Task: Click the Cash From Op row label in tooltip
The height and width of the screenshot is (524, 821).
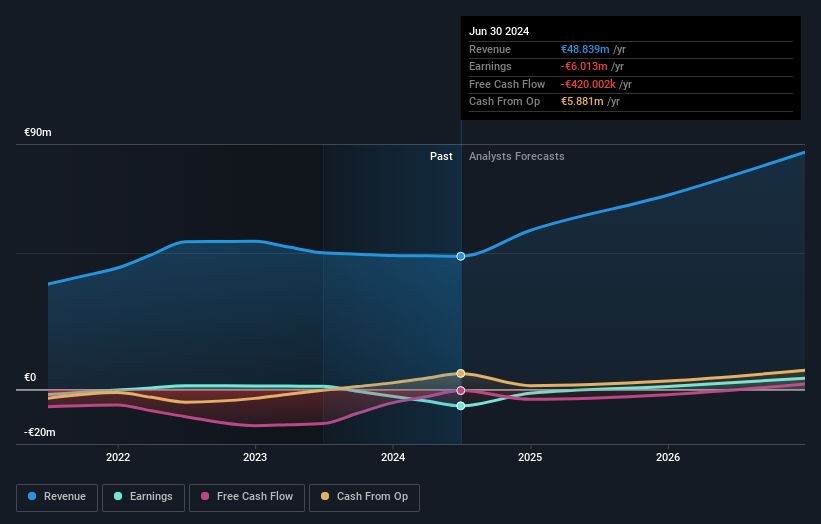Action: [504, 102]
